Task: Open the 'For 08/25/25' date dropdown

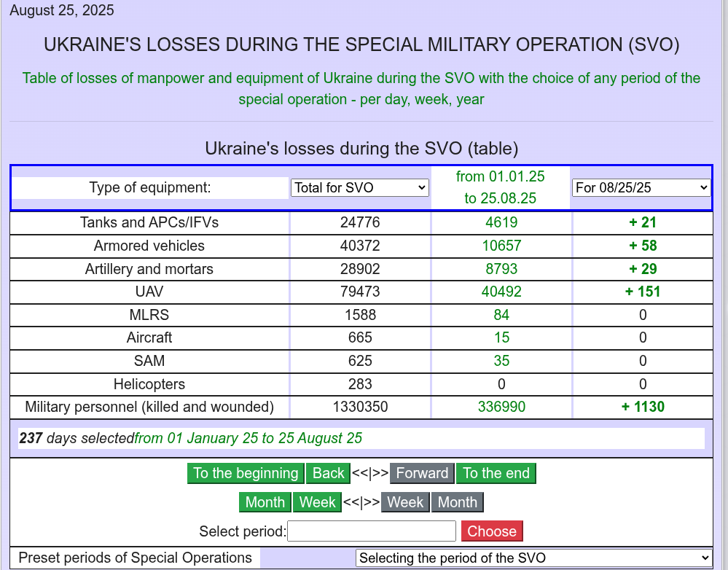Action: point(641,187)
